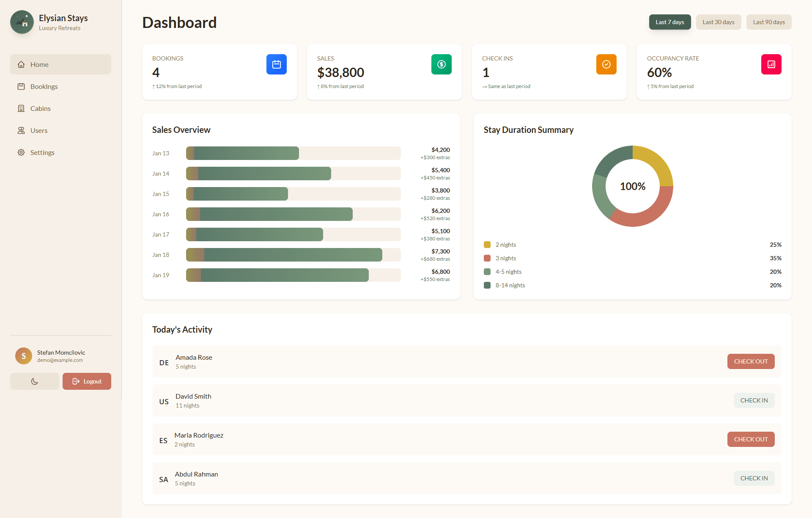This screenshot has height=518, width=812.
Task: Click the Jan 18 sales bar
Action: 284,255
